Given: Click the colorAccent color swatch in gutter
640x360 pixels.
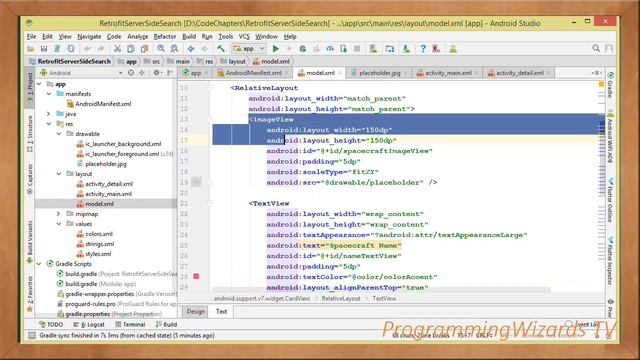Looking at the screenshot, I should tap(196, 276).
